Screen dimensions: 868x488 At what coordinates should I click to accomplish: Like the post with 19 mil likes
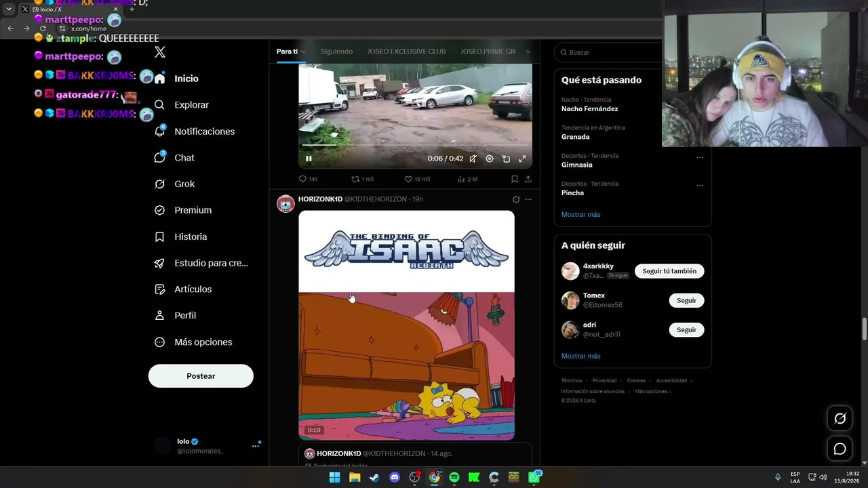pos(417,179)
